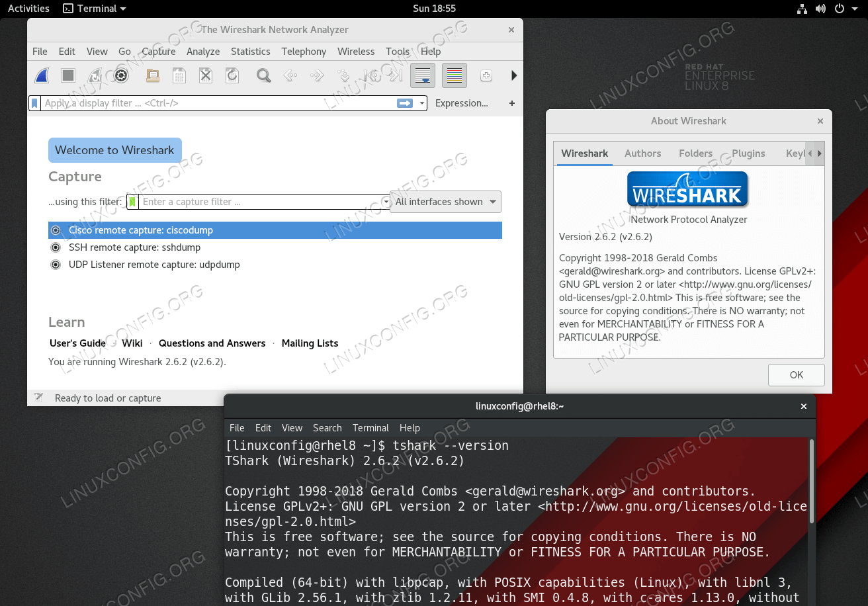868x606 pixels.
Task: Add a display filter button with plus
Action: coord(511,103)
